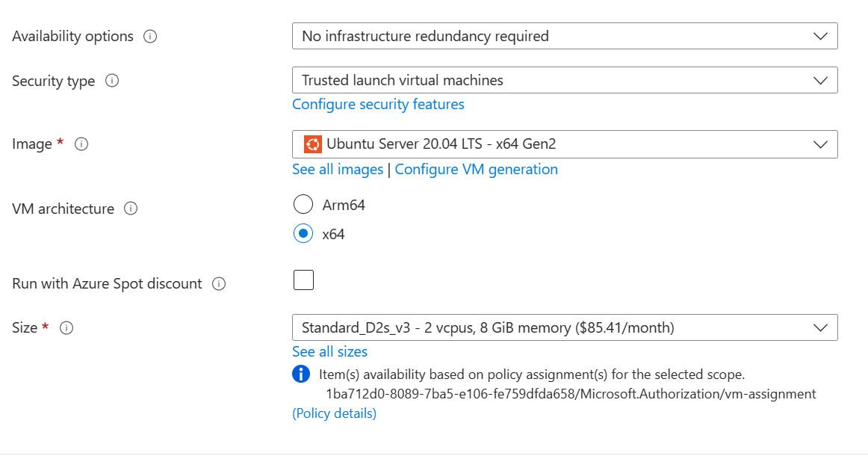This screenshot has height=456, width=868.
Task: Click the vm-assignment policy ID text
Action: 571,394
